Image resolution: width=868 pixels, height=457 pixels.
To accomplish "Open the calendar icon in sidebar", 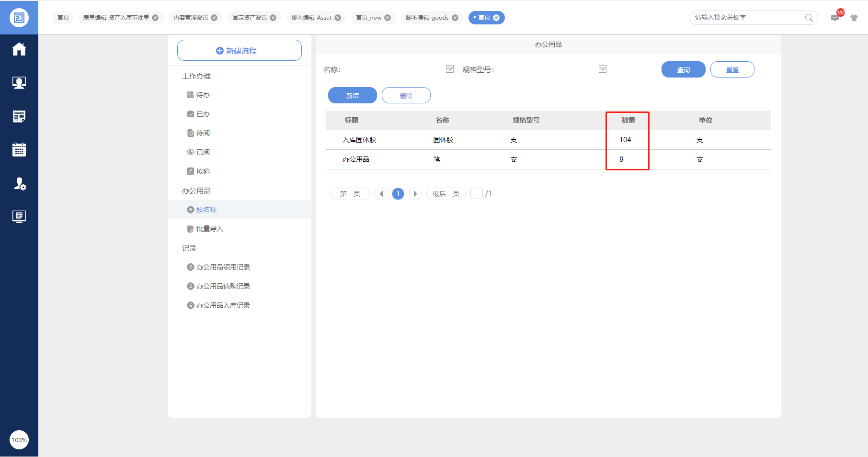I will click(x=19, y=150).
